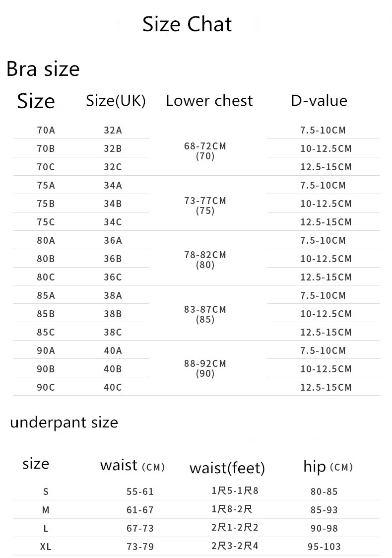Click the 73-77CM (75) lower chest cell

click(x=205, y=206)
